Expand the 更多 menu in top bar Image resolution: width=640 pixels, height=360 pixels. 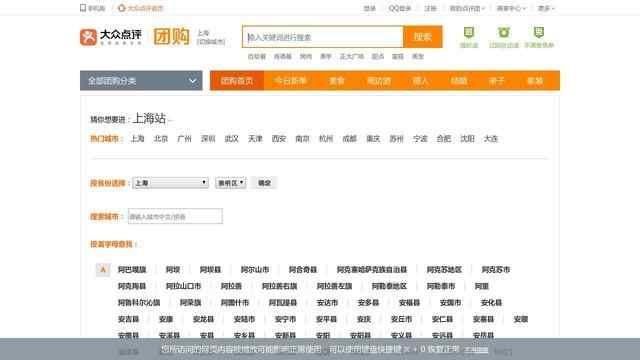coord(546,8)
